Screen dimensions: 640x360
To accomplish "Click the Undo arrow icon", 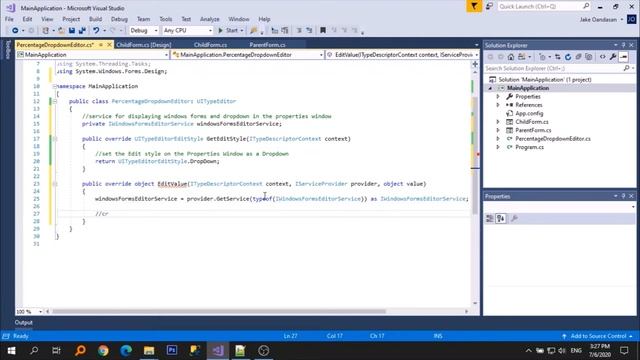I will 96,30.
